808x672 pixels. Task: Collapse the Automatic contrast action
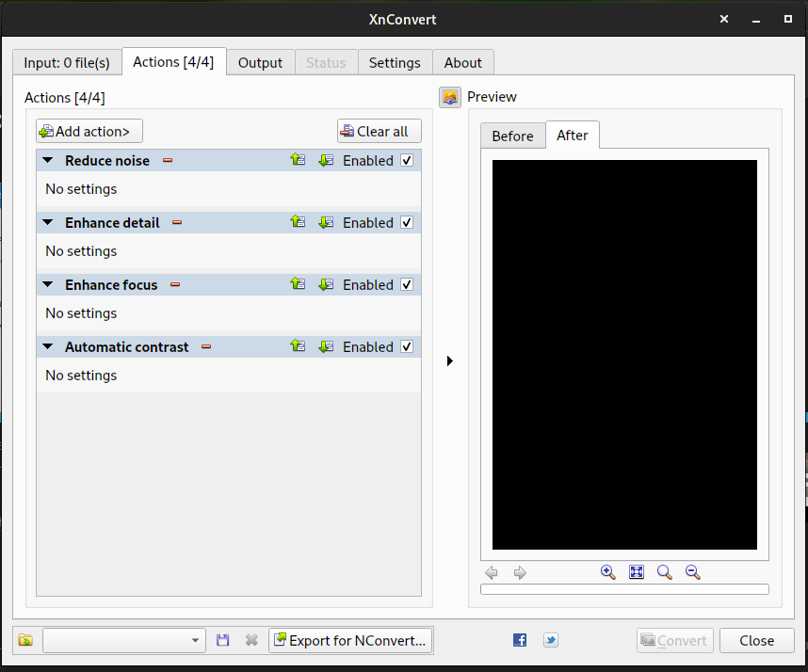click(47, 346)
